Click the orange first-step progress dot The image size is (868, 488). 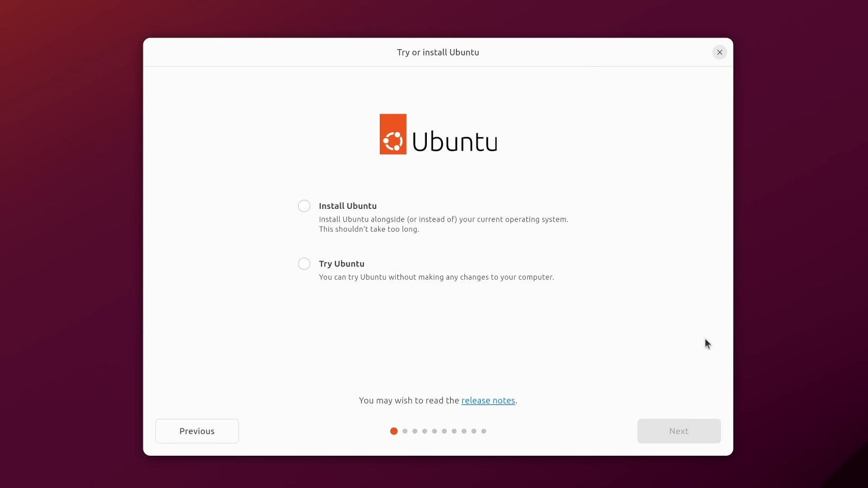click(x=394, y=431)
